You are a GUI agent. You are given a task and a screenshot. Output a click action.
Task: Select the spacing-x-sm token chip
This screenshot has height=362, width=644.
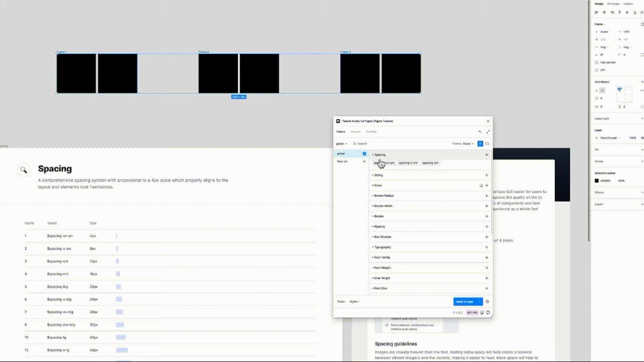[x=408, y=162]
